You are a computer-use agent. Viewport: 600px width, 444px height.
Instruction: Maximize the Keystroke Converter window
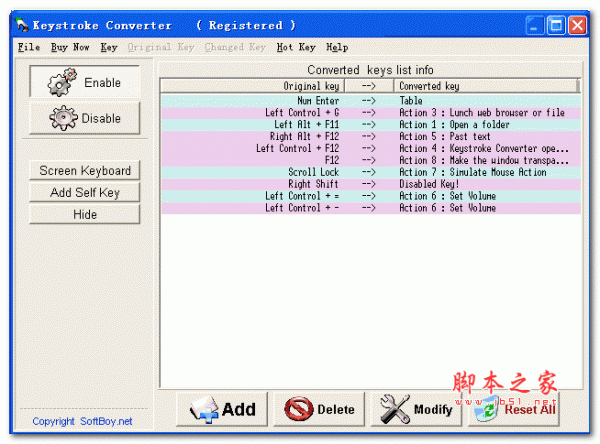556,26
